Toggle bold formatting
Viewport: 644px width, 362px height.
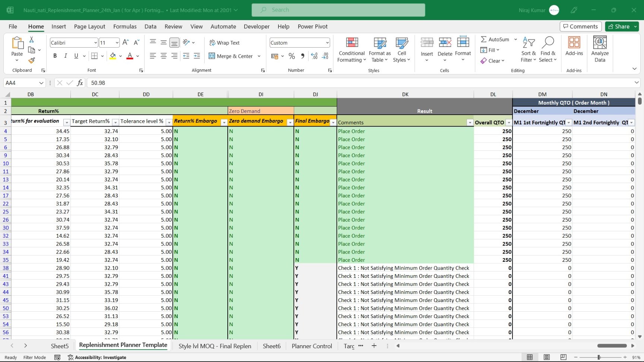(x=55, y=56)
